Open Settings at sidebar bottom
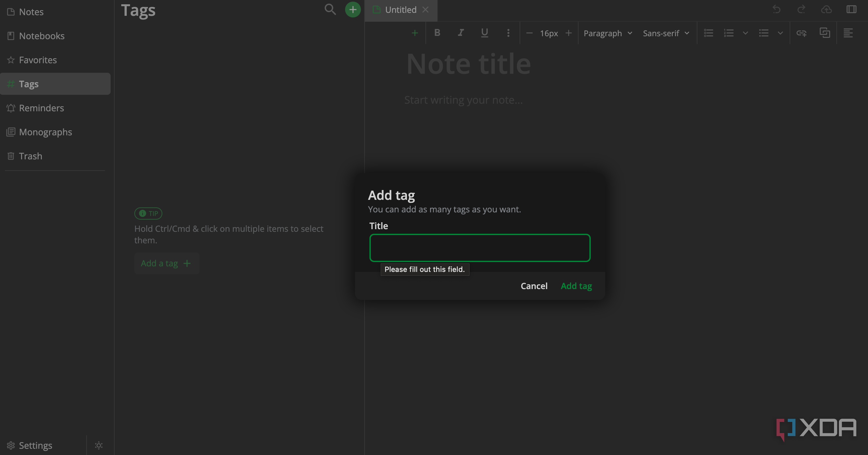This screenshot has width=868, height=455. 43,445
